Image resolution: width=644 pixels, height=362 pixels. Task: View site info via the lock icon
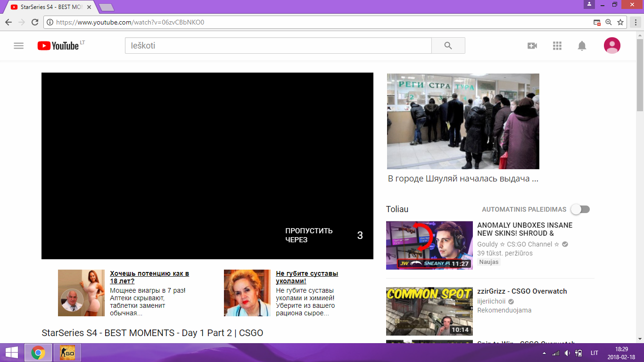pos(50,22)
